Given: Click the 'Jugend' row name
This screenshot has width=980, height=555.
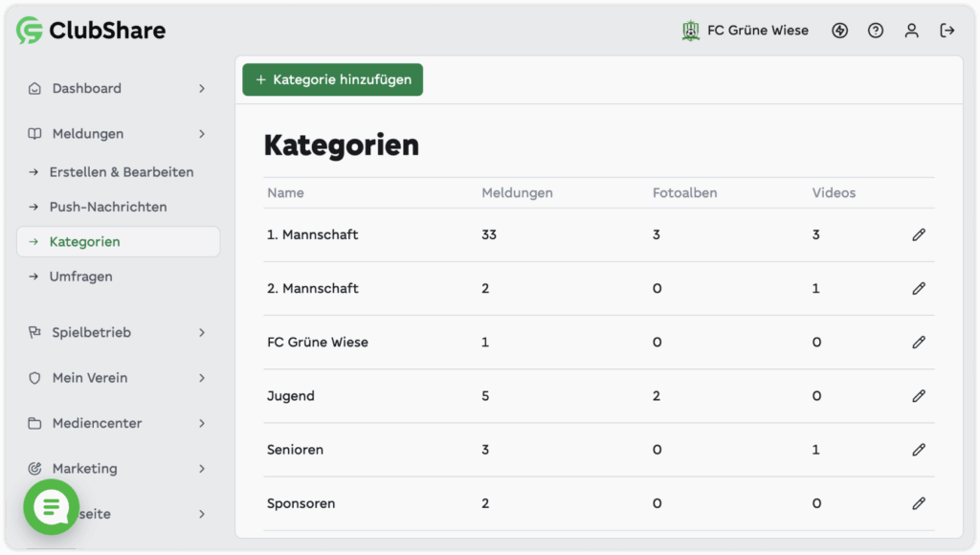Looking at the screenshot, I should point(291,396).
